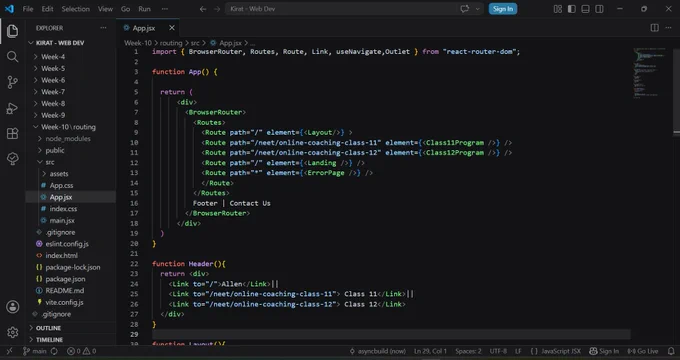
Task: Expand the Week-4 folder
Action: [x=53, y=57]
